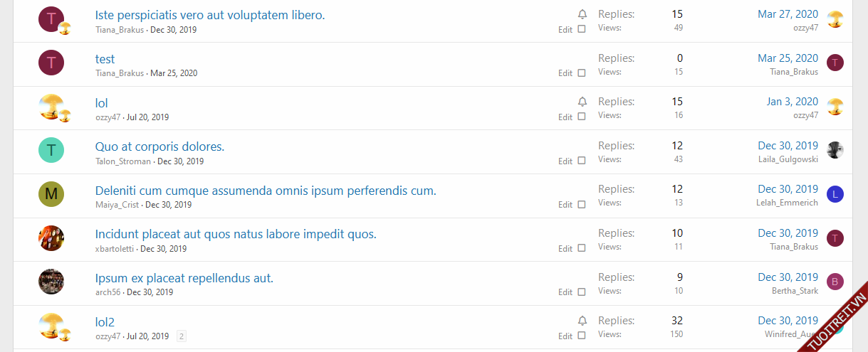Go to latest post dated Mar 27, 2020
This screenshot has width=868, height=352.
coord(788,14)
